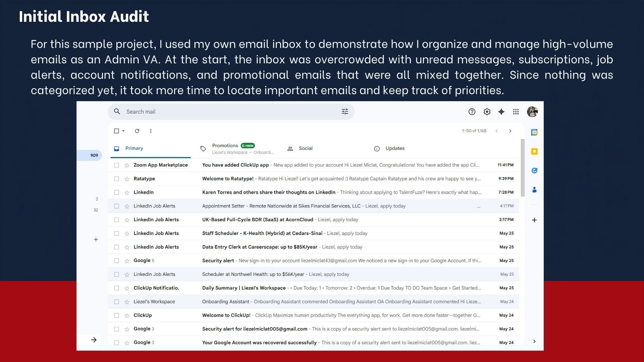Open Security alert for liezelmiclat005 email

pyautogui.click(x=313, y=329)
